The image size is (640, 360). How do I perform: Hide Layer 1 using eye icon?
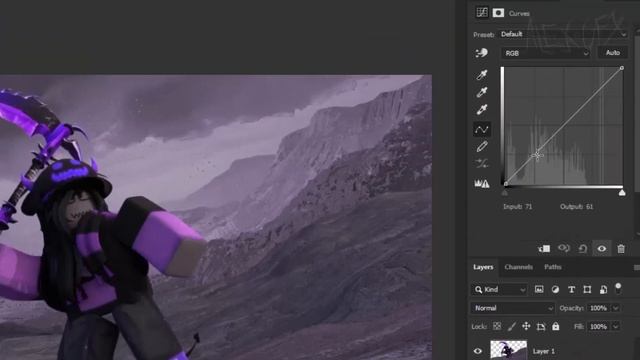click(x=478, y=351)
